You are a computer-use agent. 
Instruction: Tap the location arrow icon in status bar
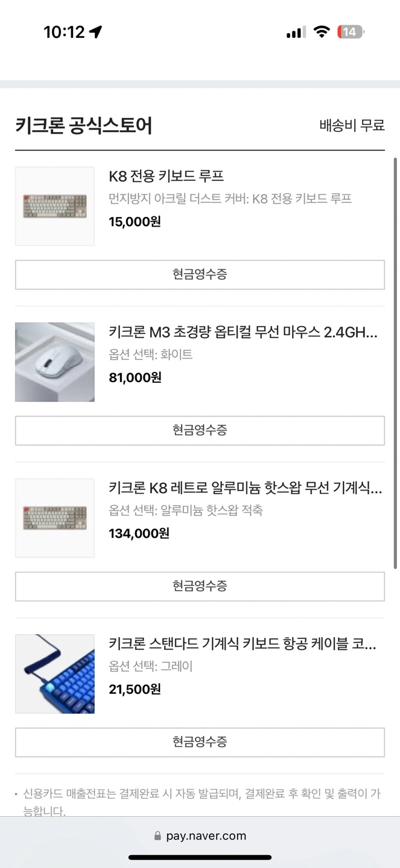pos(95,32)
